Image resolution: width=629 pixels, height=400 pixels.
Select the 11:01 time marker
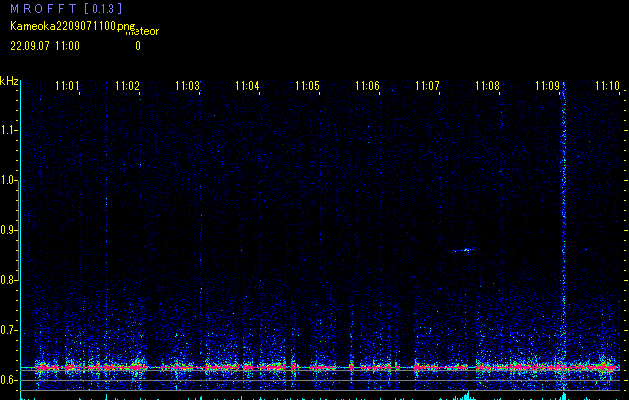[67, 86]
